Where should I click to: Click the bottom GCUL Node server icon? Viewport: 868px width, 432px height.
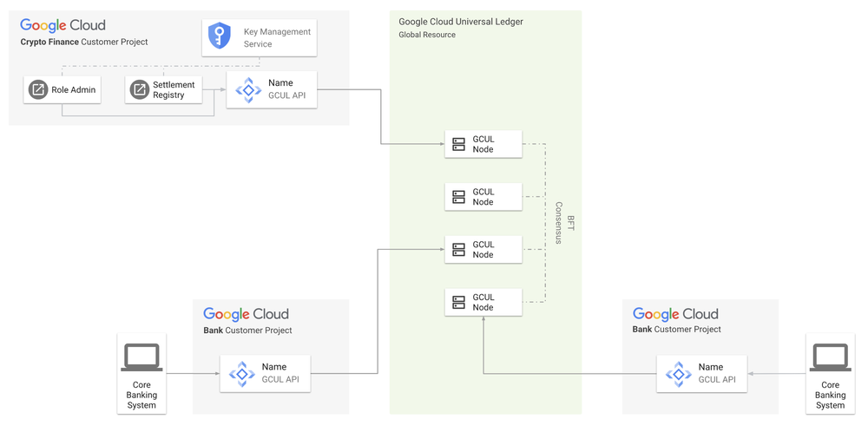(x=458, y=302)
